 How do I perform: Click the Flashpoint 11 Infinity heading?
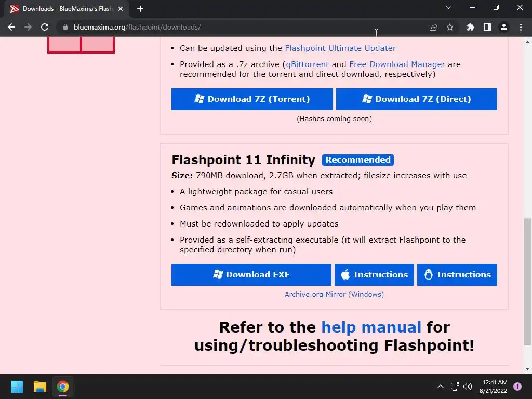point(243,160)
